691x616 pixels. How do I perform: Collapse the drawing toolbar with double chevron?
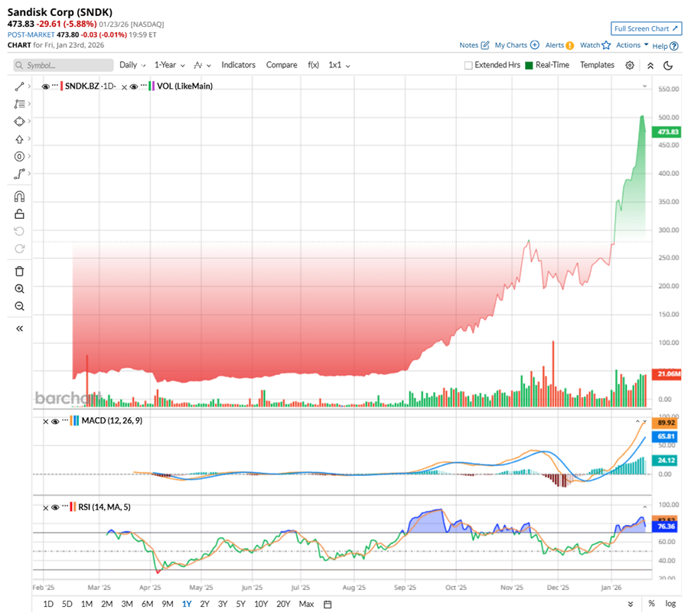[x=19, y=329]
